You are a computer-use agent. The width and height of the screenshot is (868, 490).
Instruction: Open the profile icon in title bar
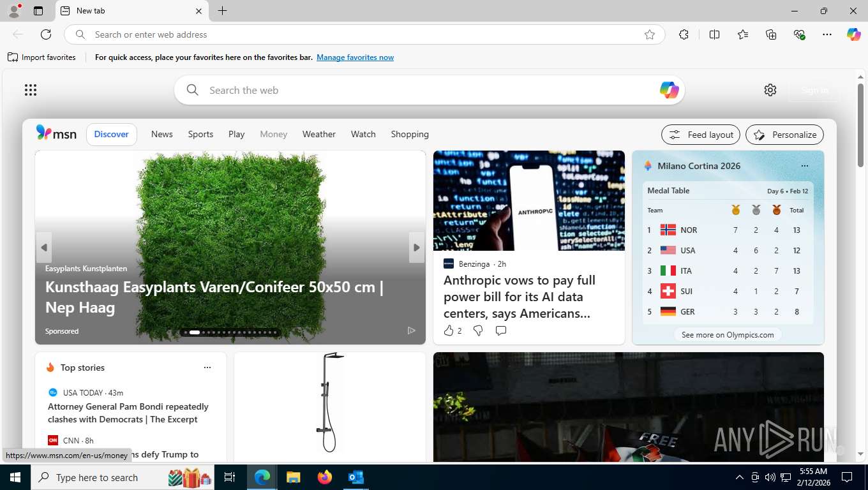pos(14,11)
